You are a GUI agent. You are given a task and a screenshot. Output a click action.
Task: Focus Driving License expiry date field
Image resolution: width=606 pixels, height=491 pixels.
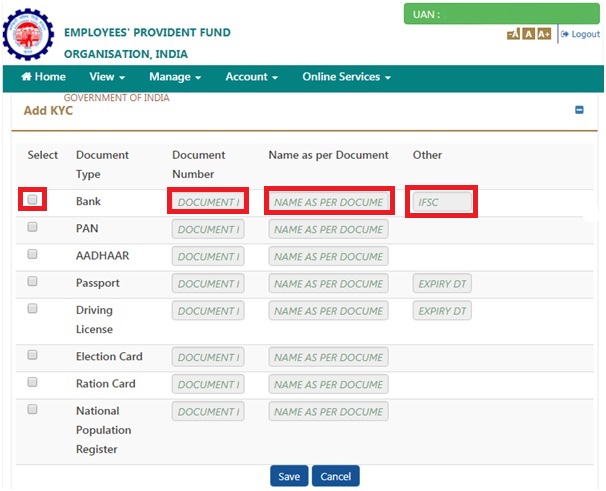[x=442, y=310]
